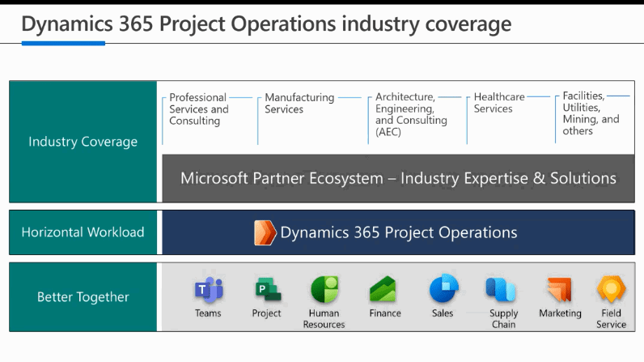Click the Human Resources app icon
The width and height of the screenshot is (644, 362).
pos(324,289)
